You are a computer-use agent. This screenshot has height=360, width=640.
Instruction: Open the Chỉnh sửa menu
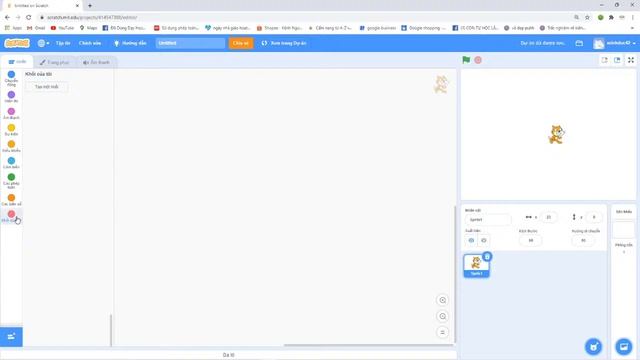point(90,43)
